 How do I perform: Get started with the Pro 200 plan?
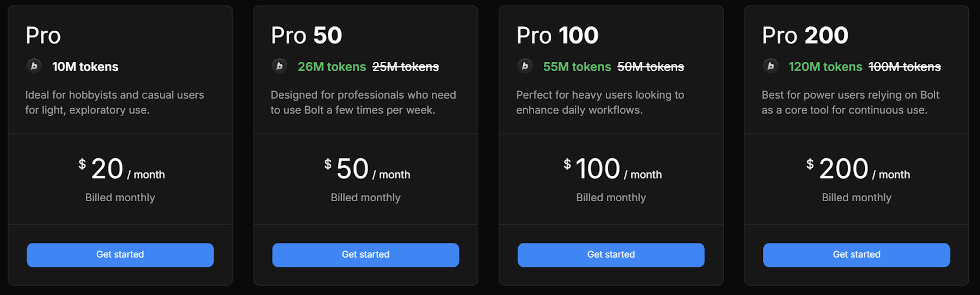(x=856, y=255)
